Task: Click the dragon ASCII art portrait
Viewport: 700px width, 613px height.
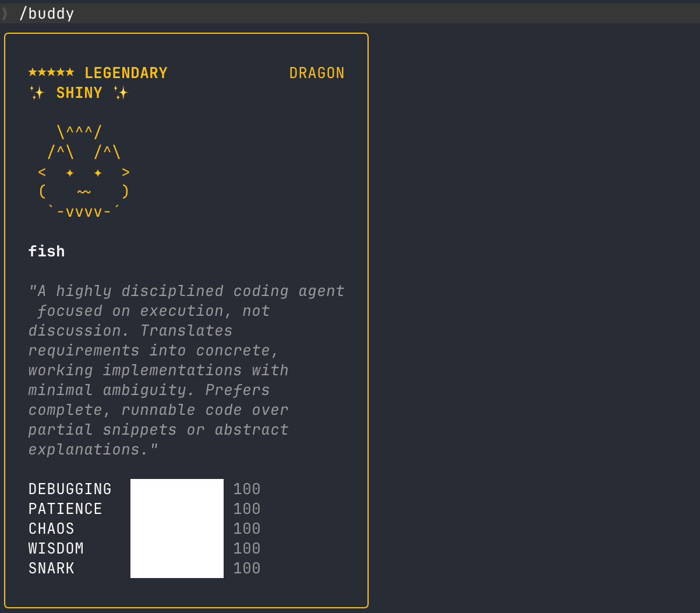Action: [84, 171]
